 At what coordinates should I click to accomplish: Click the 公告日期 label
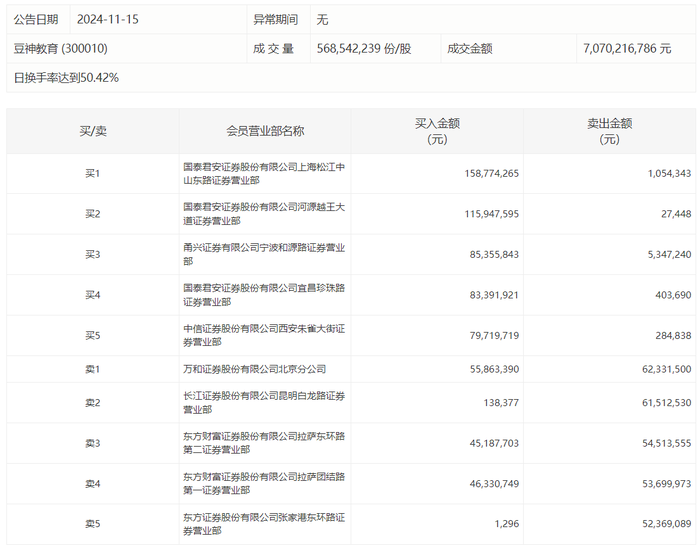coord(36,19)
